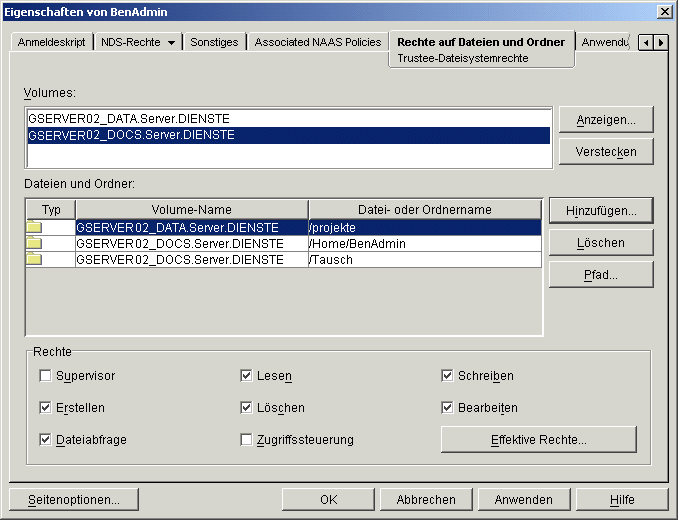
Task: Click the Datei- oder Ordnername column header
Action: [425, 210]
